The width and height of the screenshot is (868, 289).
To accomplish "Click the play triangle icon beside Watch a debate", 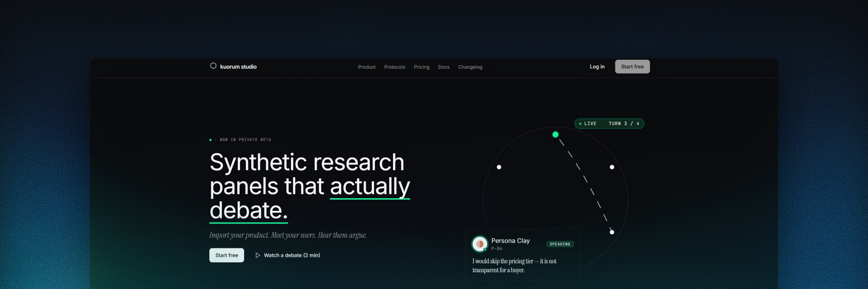I will click(x=258, y=255).
